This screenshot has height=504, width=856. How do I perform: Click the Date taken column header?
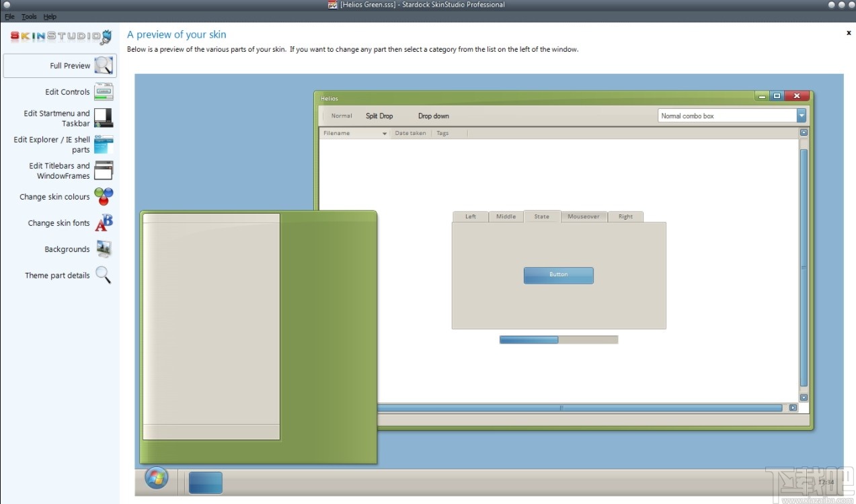[x=410, y=133]
